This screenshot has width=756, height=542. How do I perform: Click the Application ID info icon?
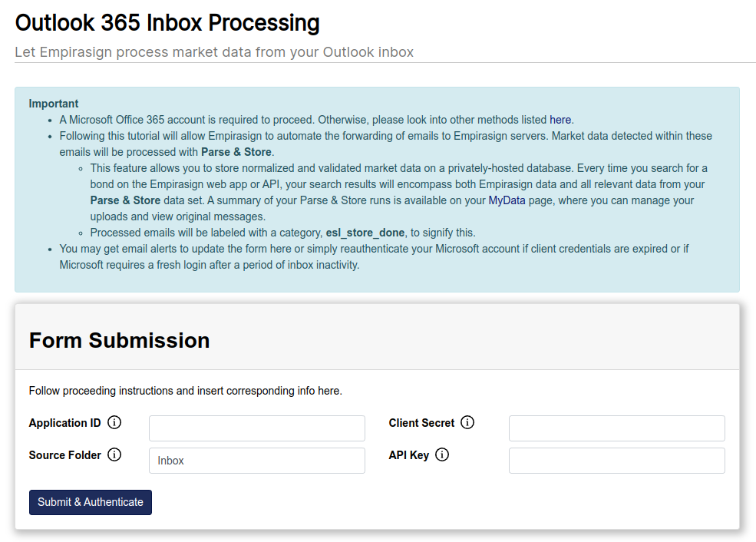coord(114,422)
